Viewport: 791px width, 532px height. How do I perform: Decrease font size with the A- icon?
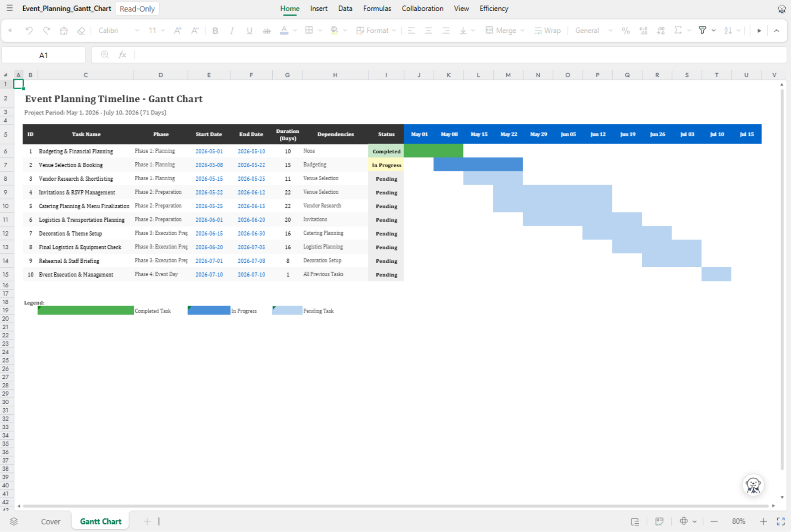[195, 30]
